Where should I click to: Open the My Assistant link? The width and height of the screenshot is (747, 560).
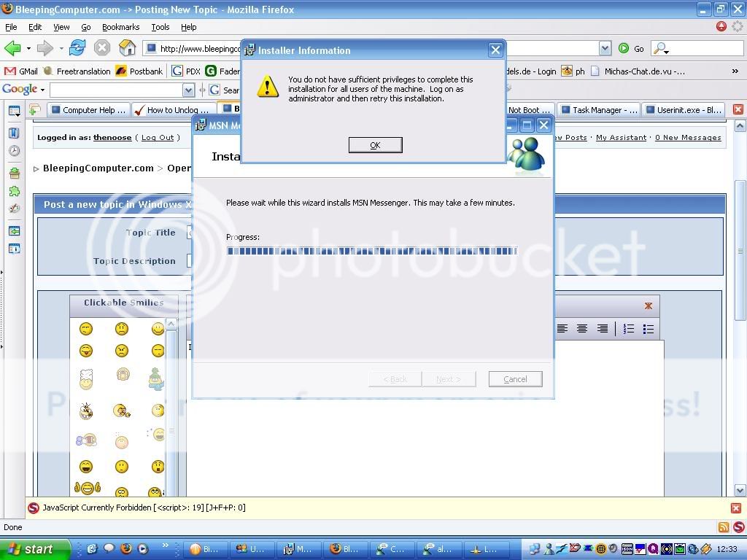tap(622, 138)
